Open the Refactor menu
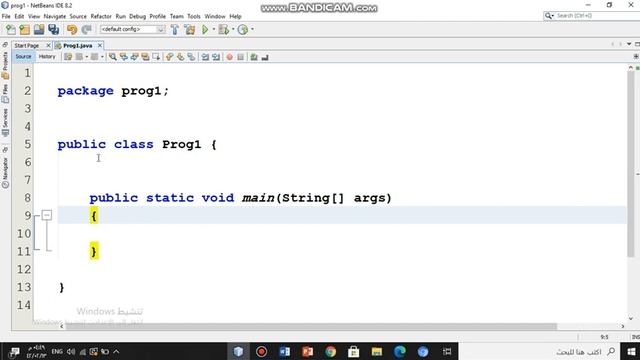The width and height of the screenshot is (640, 360). (x=101, y=16)
